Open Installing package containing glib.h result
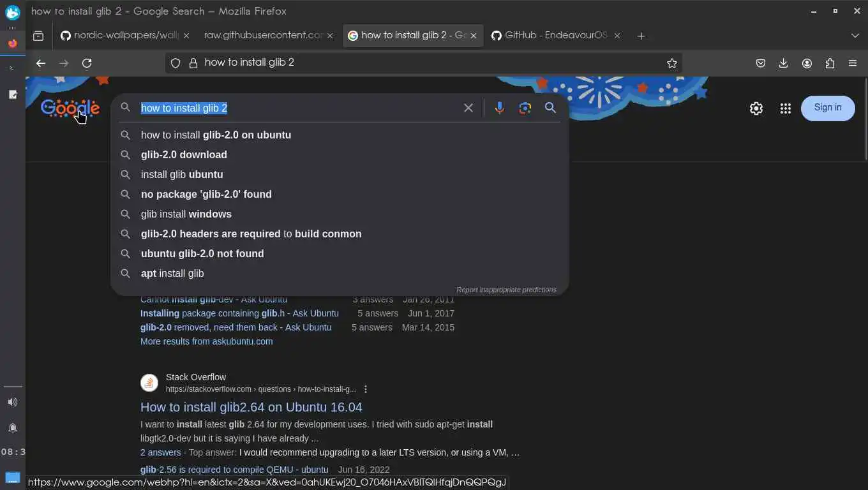This screenshot has height=490, width=868. click(239, 313)
